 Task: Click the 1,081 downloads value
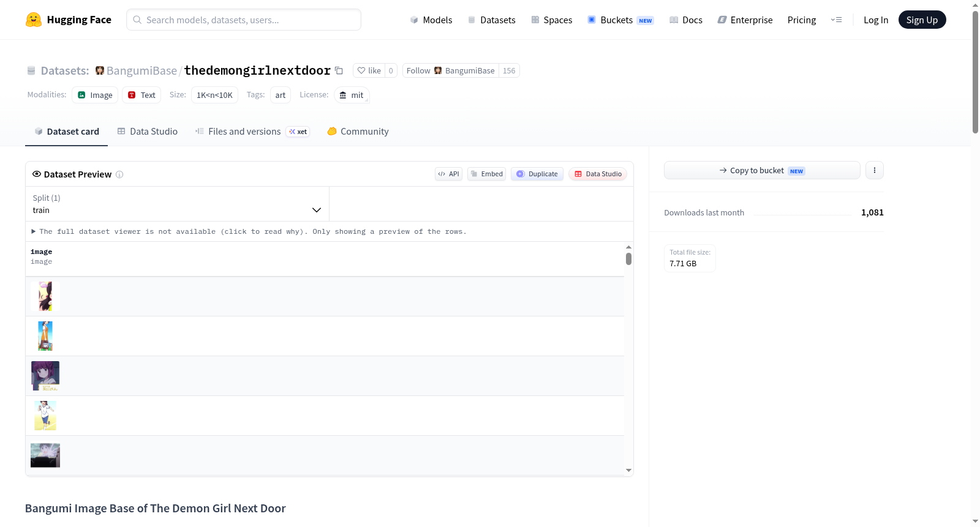point(872,212)
